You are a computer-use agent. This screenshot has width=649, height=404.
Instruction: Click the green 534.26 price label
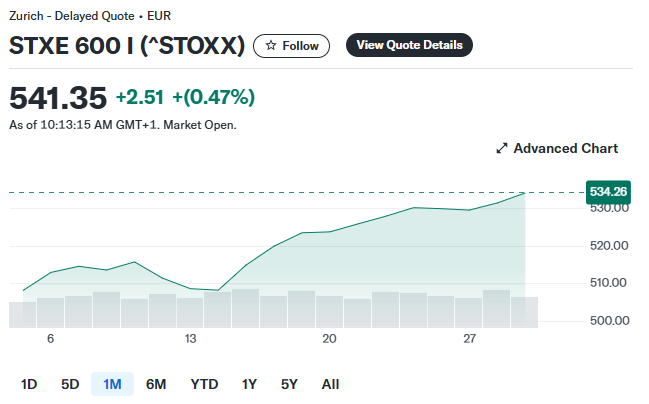coord(608,191)
